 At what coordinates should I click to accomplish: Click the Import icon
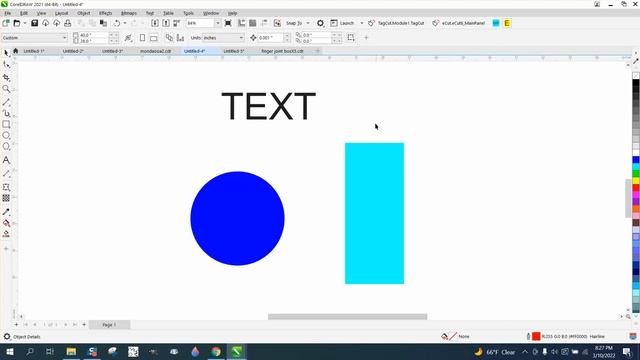pyautogui.click(x=155, y=23)
